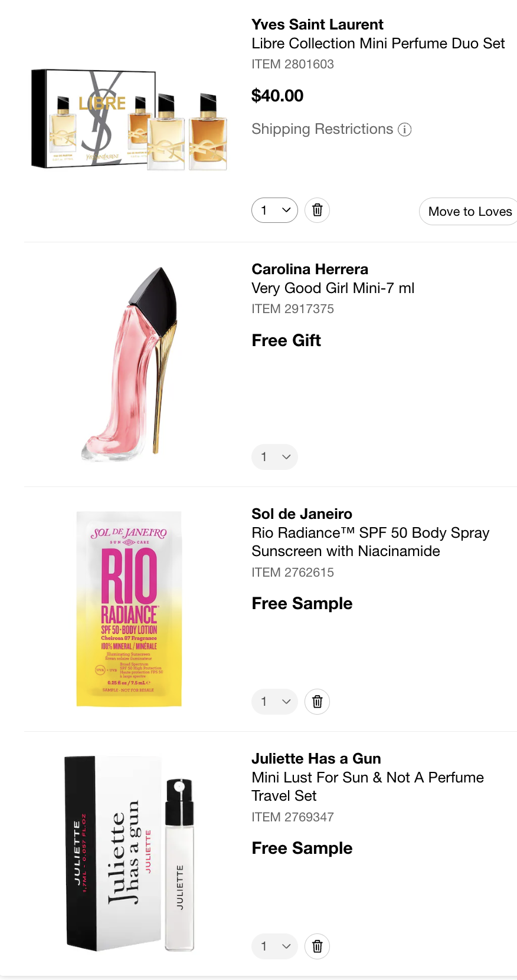The height and width of the screenshot is (980, 517).
Task: Open quantity dropdown for Very Good Girl Mini
Action: point(274,457)
